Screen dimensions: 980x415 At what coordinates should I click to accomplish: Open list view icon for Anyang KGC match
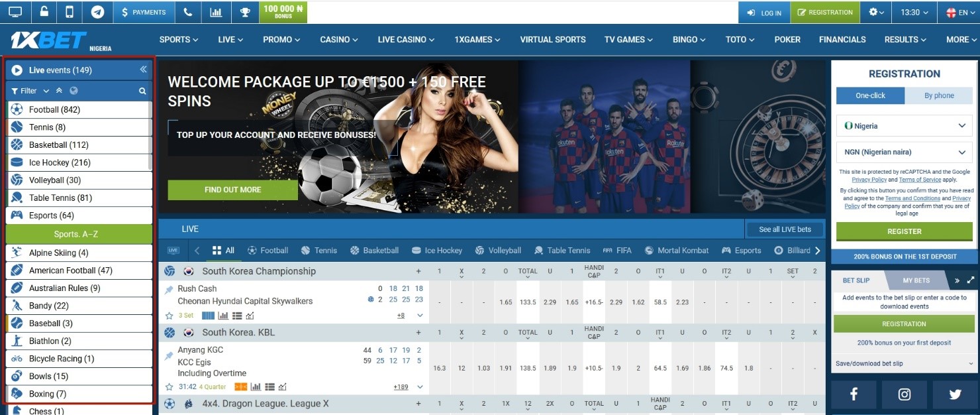coord(270,386)
